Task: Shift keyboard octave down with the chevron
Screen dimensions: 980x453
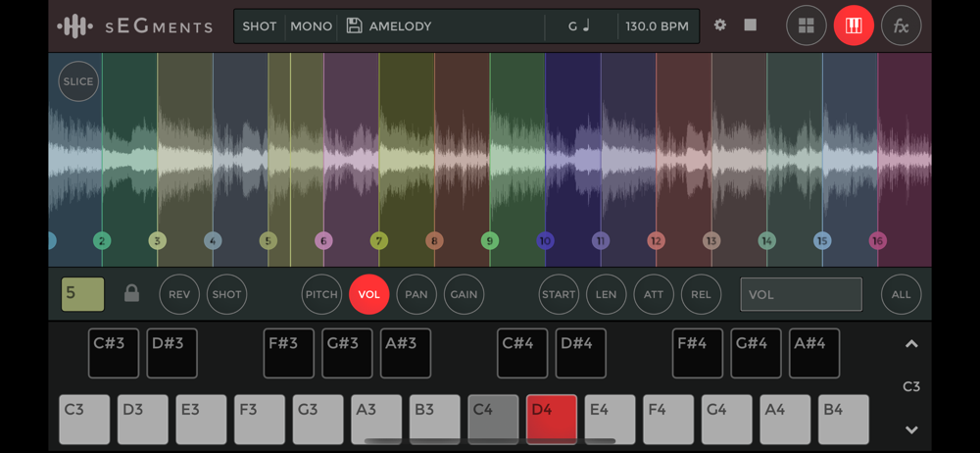Action: point(911,429)
